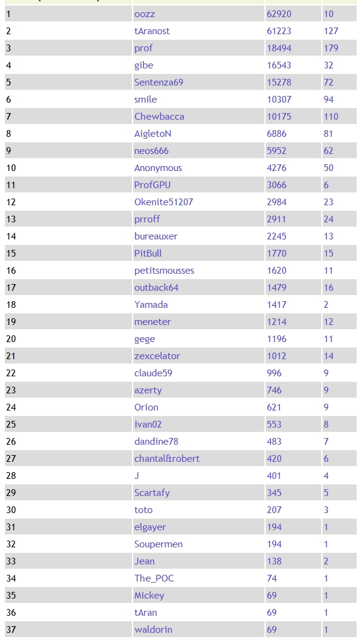Click the dandine78 link
The image size is (364, 642).
tap(156, 442)
